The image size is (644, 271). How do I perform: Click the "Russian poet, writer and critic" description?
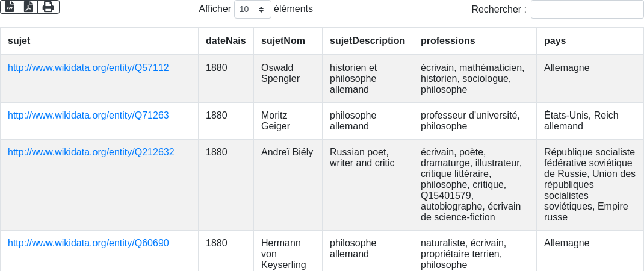pos(362,158)
